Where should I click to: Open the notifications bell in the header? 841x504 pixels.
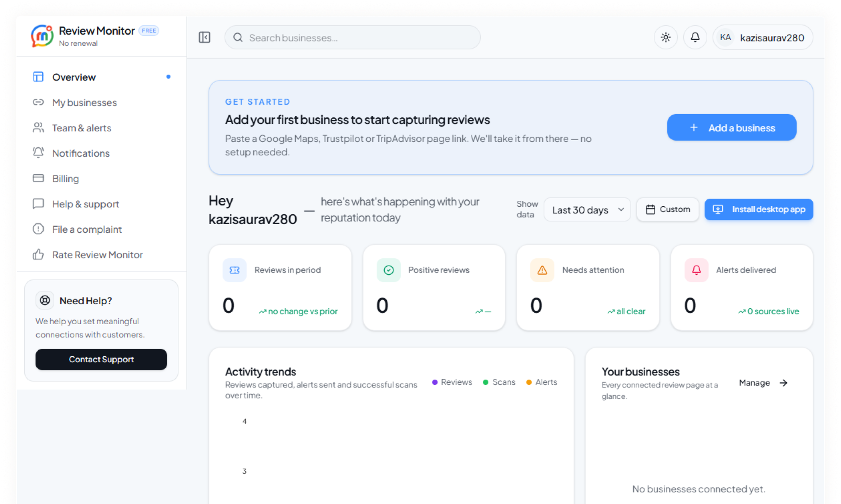pos(695,38)
